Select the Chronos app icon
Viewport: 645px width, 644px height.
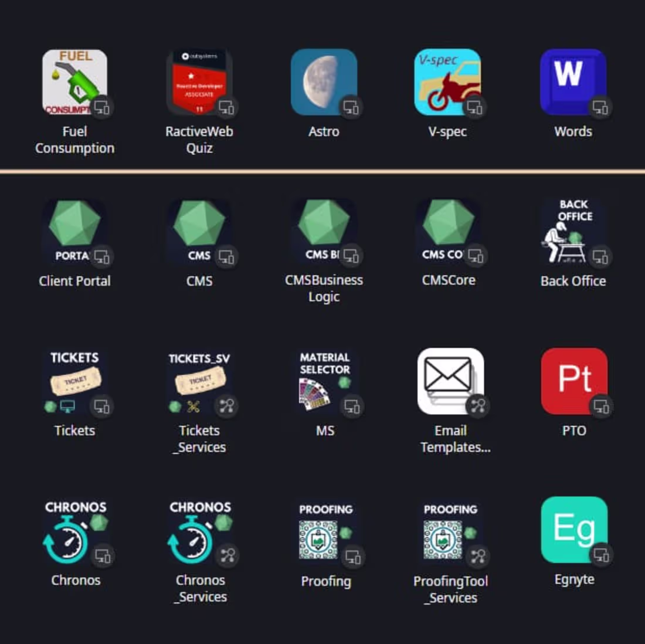(x=75, y=531)
